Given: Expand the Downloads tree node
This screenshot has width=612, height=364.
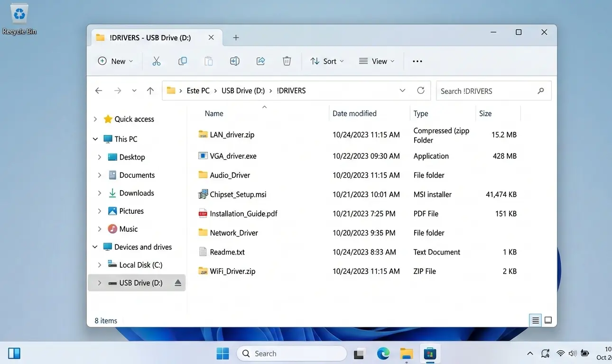Looking at the screenshot, I should coord(100,193).
